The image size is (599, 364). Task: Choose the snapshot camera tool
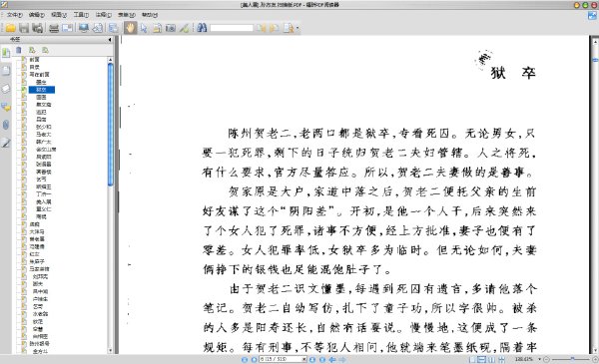(171, 28)
